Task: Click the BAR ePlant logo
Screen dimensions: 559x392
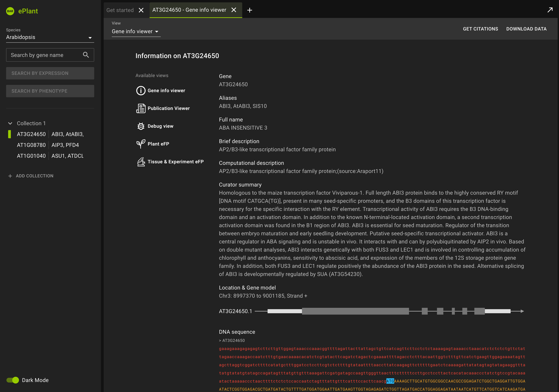Action: point(10,11)
